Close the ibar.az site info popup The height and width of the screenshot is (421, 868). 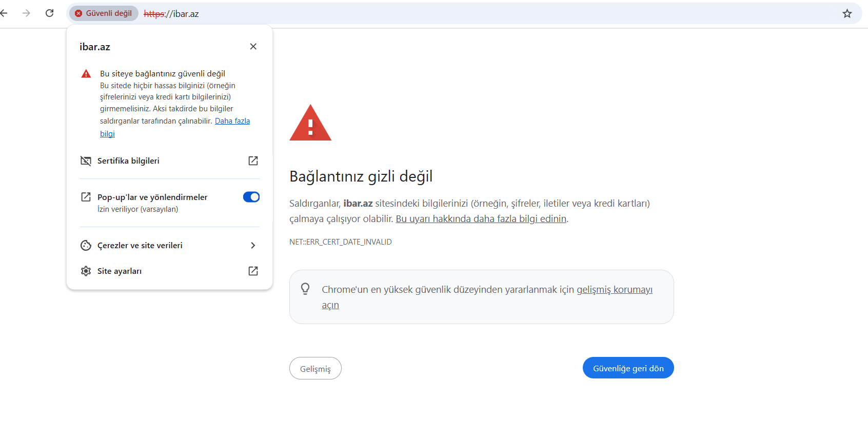click(253, 47)
